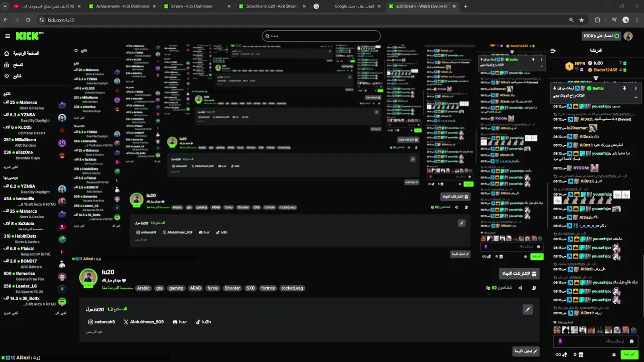Open eliazOne Stumble Guys channel
The height and width of the screenshot is (362, 644).
pos(34,155)
